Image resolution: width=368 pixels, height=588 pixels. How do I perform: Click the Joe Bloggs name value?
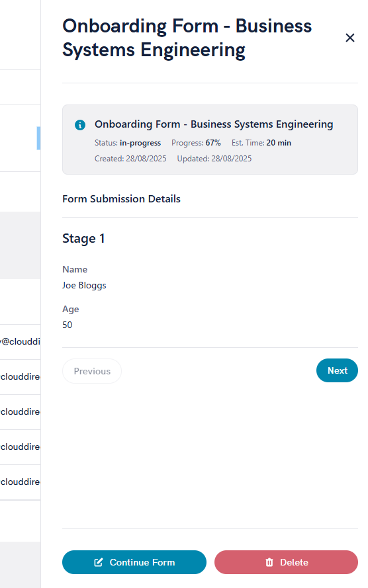[84, 285]
